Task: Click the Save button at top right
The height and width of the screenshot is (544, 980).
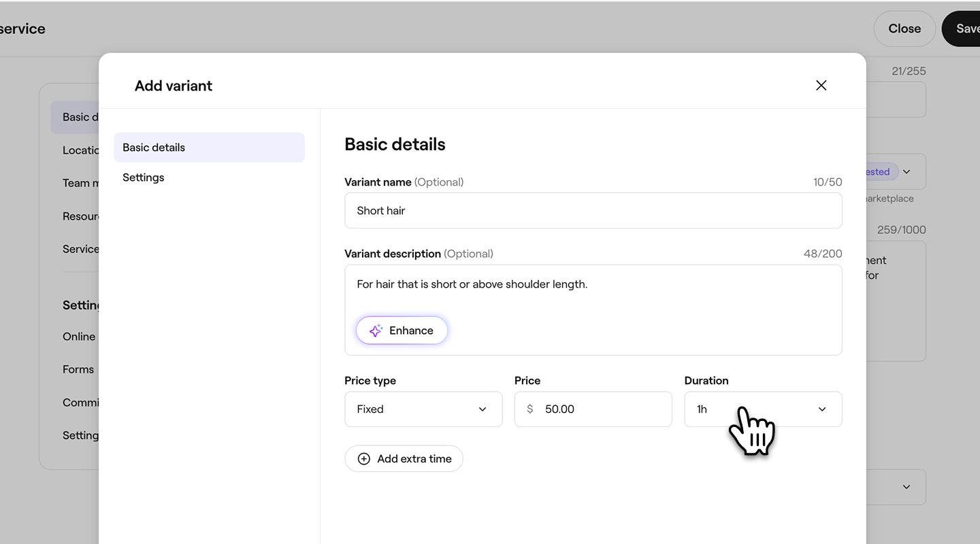Action: point(966,29)
